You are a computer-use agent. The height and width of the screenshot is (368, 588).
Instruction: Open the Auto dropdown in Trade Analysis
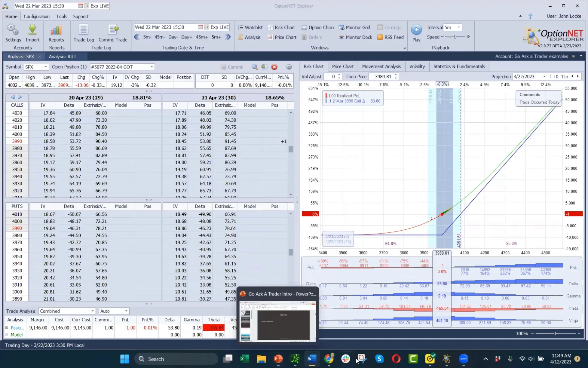[x=126, y=311]
